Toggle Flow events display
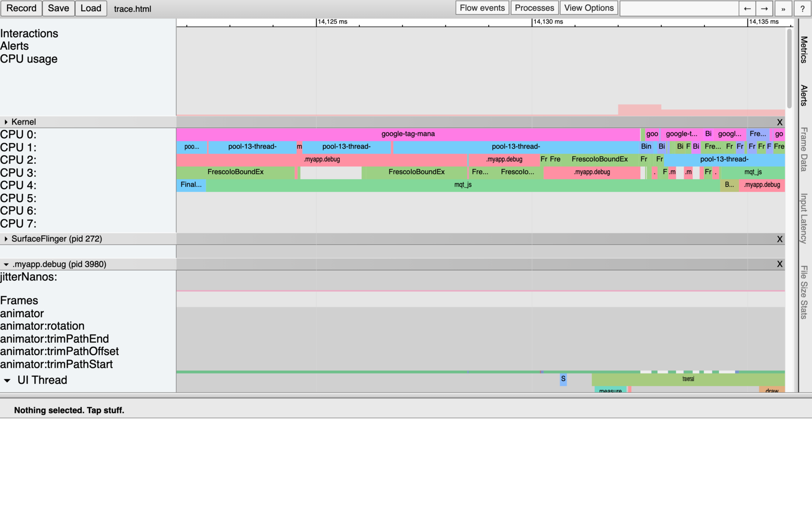The width and height of the screenshot is (812, 508). pos(482,8)
